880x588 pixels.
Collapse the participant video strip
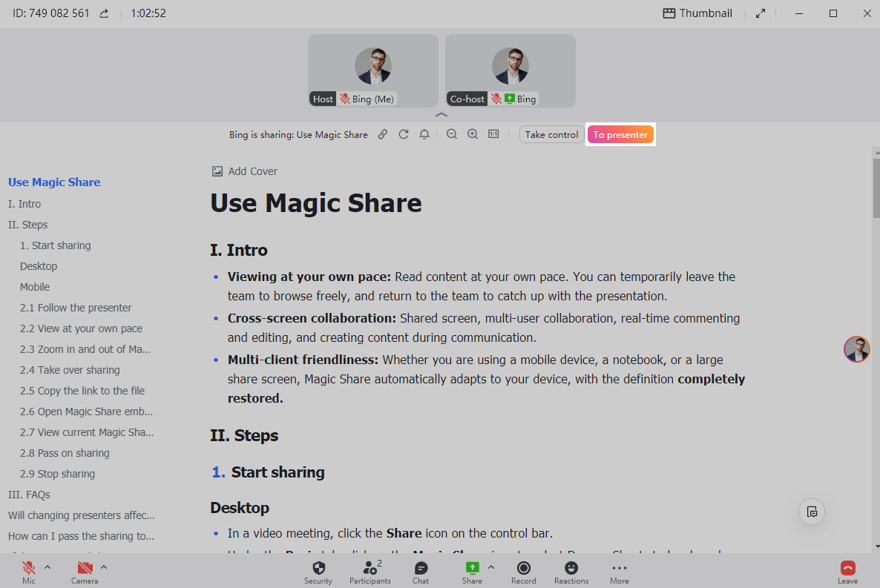441,114
